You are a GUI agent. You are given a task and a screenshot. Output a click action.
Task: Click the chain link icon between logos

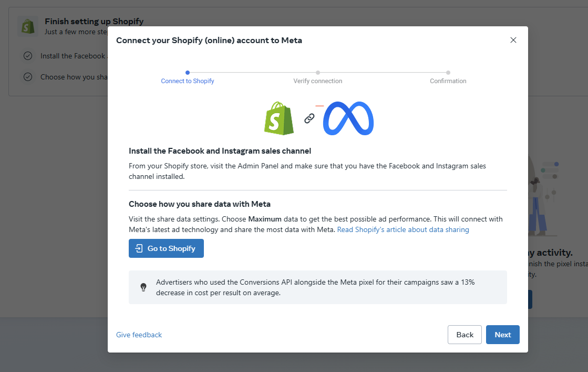(310, 118)
